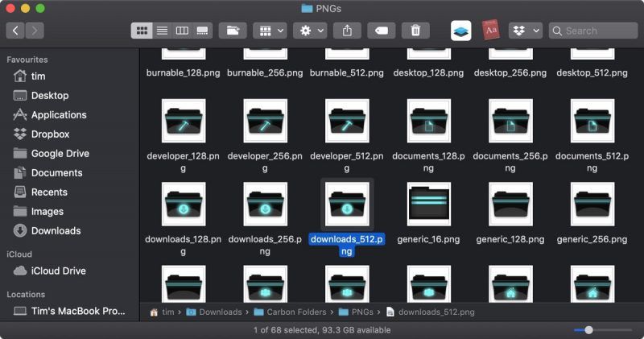The height and width of the screenshot is (339, 644).
Task: Switch to column view mode
Action: pyautogui.click(x=182, y=31)
